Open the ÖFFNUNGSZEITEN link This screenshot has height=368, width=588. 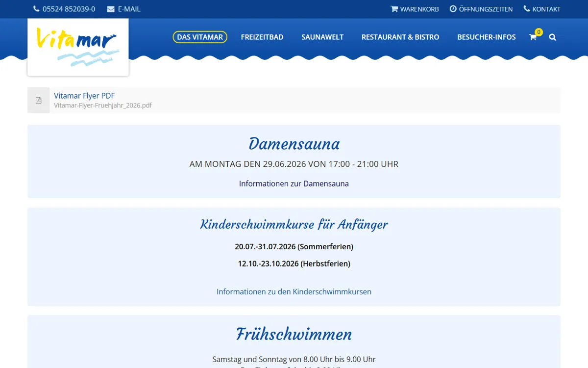point(486,9)
